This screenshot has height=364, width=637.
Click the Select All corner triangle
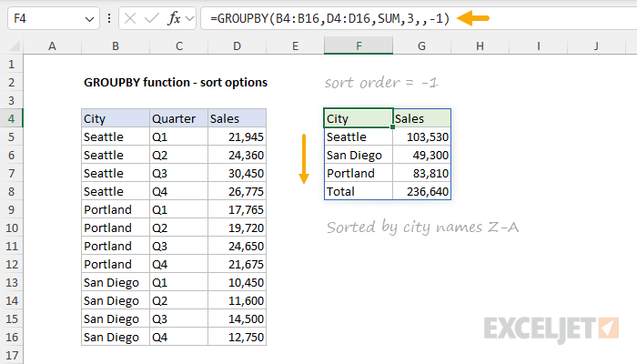click(15, 46)
